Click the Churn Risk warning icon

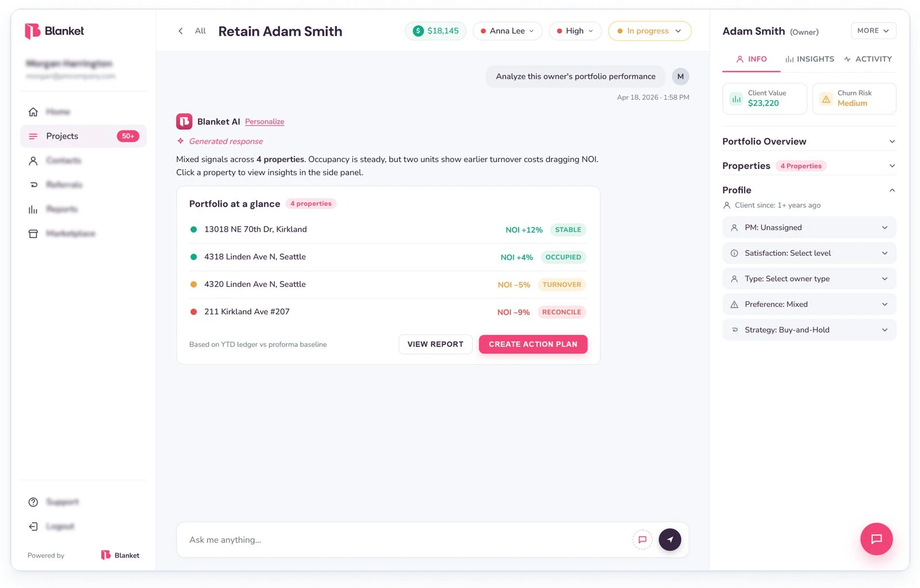point(826,99)
